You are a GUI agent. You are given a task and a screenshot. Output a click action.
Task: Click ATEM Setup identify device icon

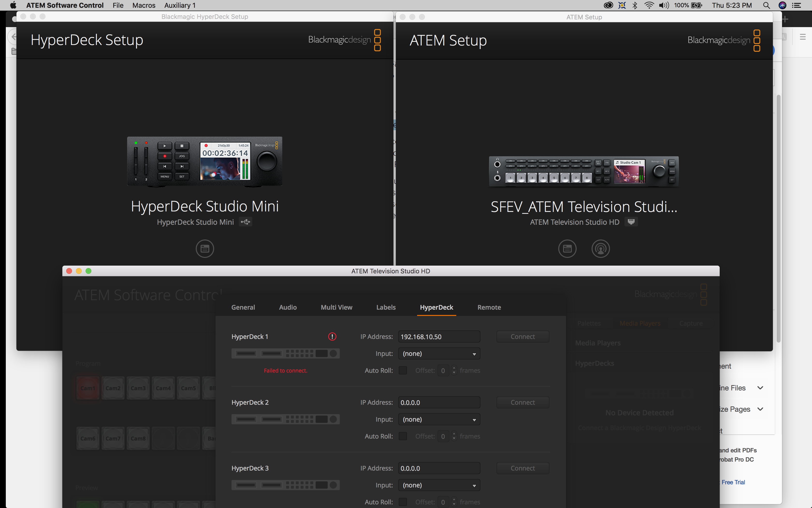(601, 249)
